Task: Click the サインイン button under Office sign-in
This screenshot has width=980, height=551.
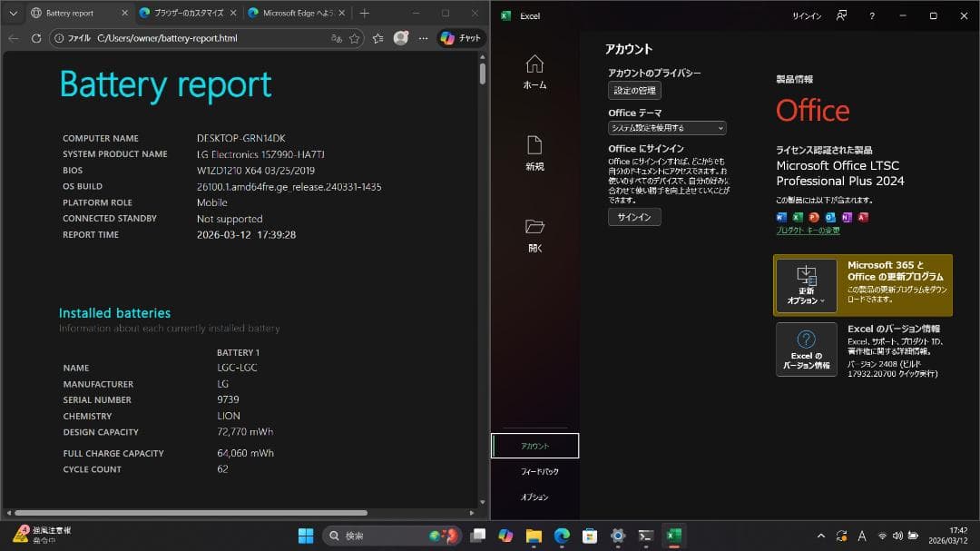Action: [x=634, y=217]
